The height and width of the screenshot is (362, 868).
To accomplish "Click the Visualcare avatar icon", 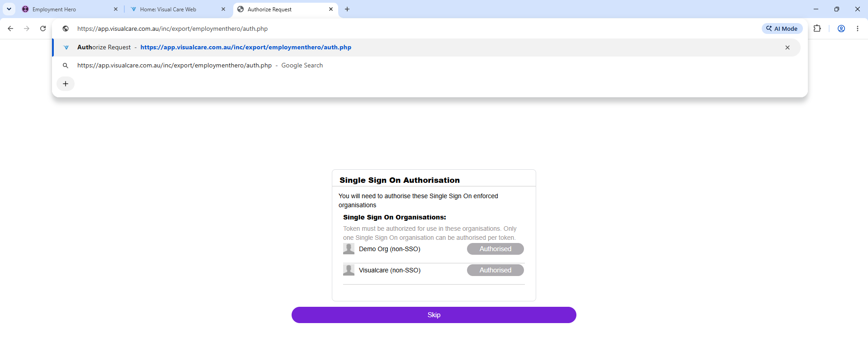I will coord(349,270).
